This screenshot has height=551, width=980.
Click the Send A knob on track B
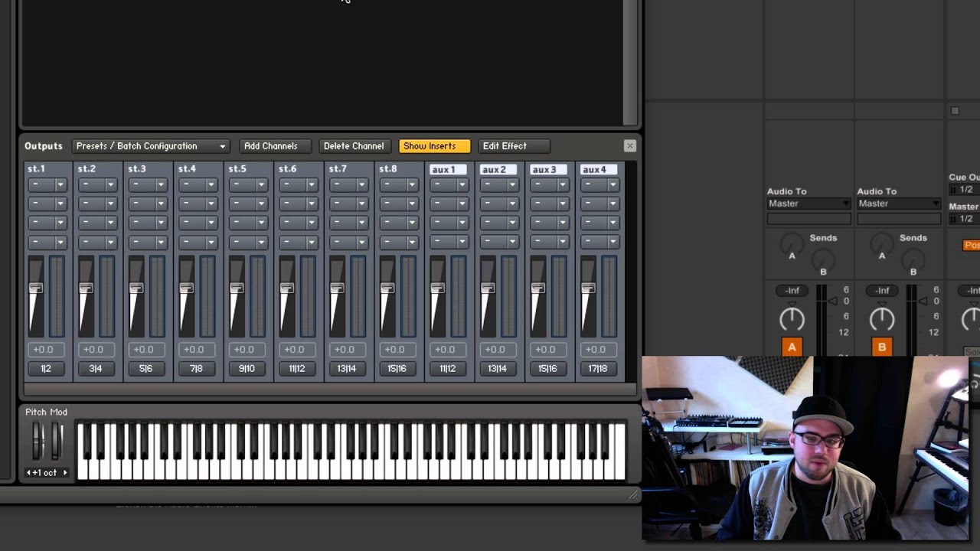[x=881, y=245]
